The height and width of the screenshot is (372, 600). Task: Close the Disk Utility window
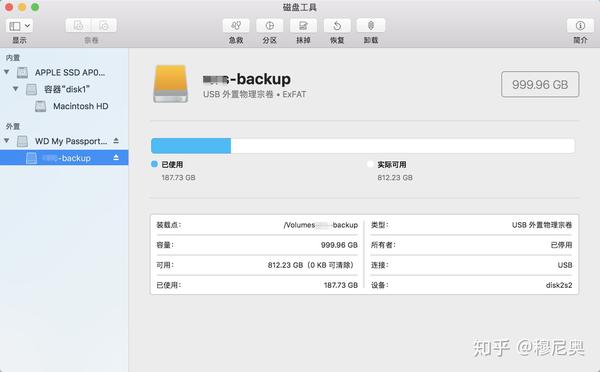click(9, 7)
